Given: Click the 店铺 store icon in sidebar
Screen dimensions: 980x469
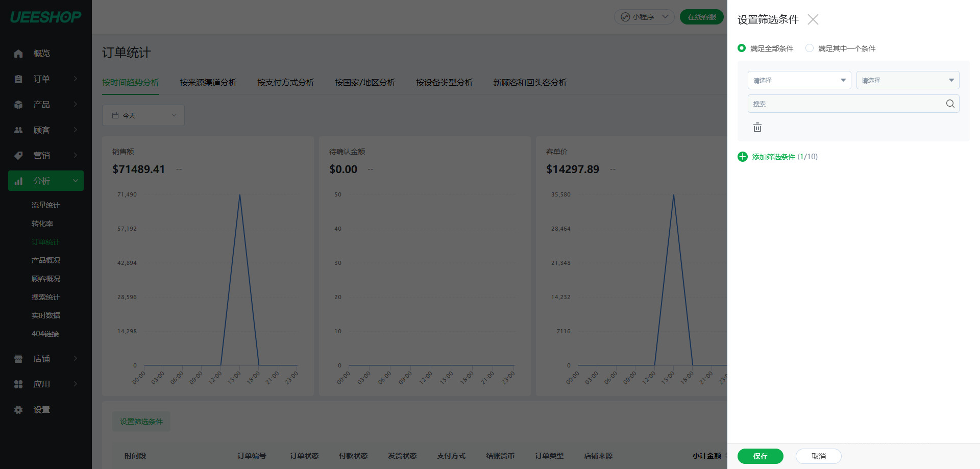Looking at the screenshot, I should pos(18,359).
